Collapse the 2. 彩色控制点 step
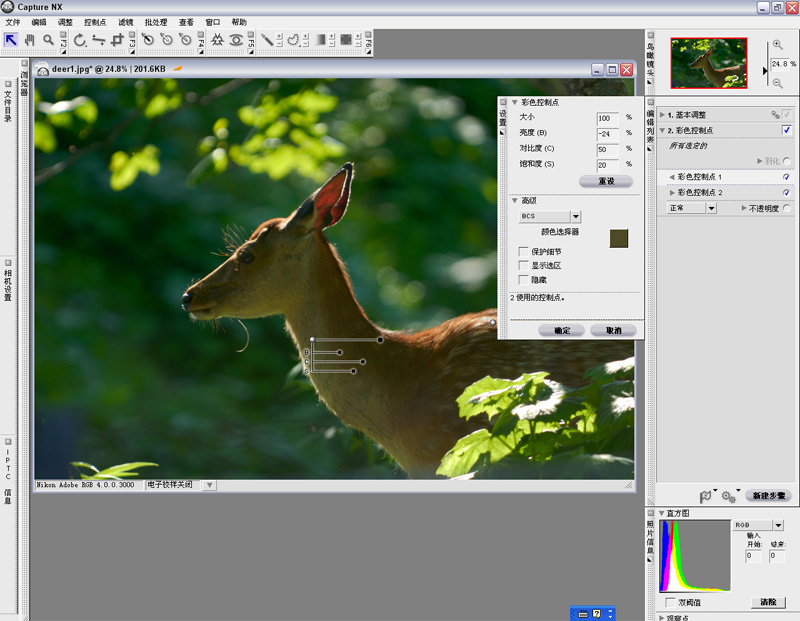This screenshot has width=800, height=621. pyautogui.click(x=662, y=131)
